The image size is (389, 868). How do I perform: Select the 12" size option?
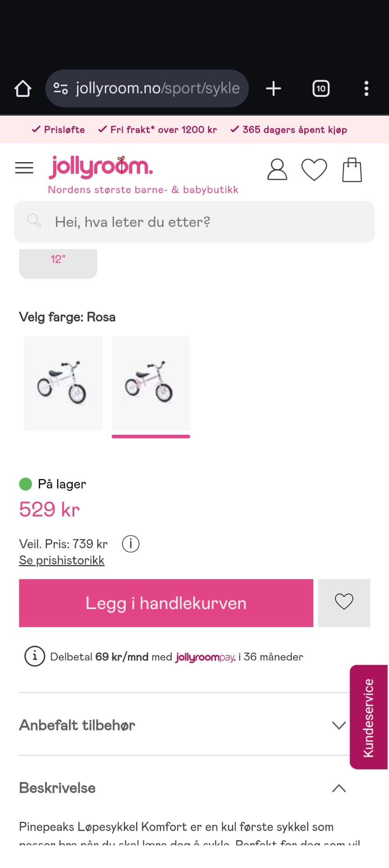tap(58, 263)
